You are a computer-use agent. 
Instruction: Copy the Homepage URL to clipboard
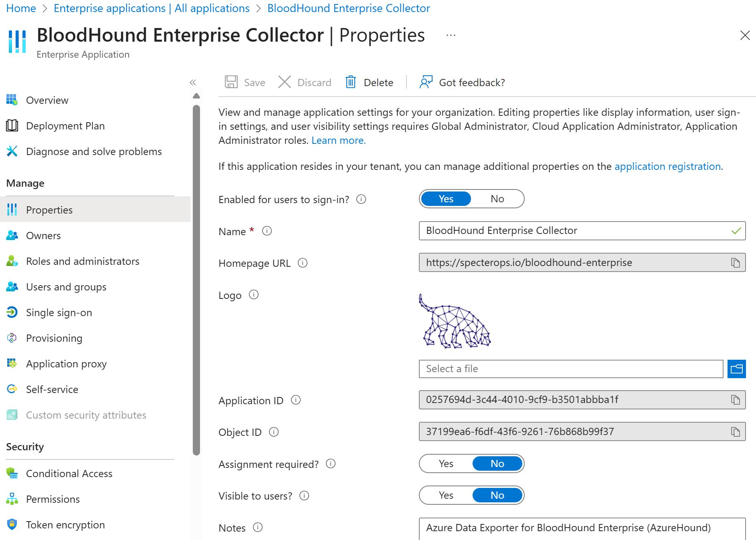coord(736,263)
